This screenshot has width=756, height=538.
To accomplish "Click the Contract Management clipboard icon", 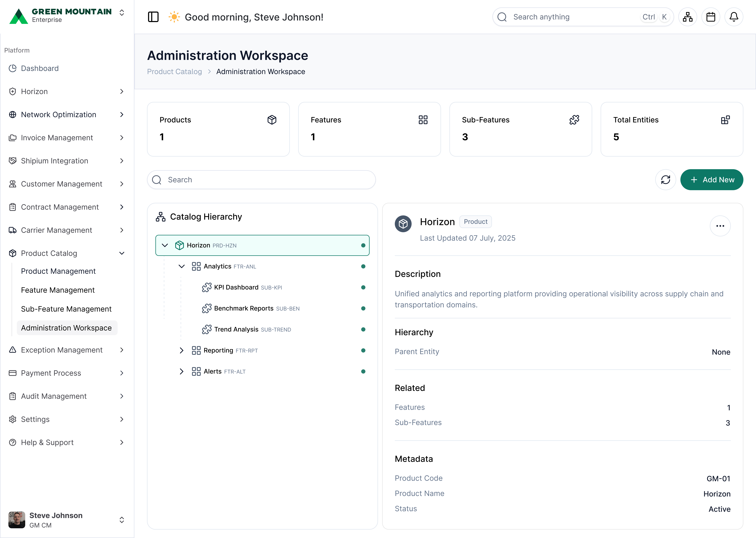I will click(13, 207).
